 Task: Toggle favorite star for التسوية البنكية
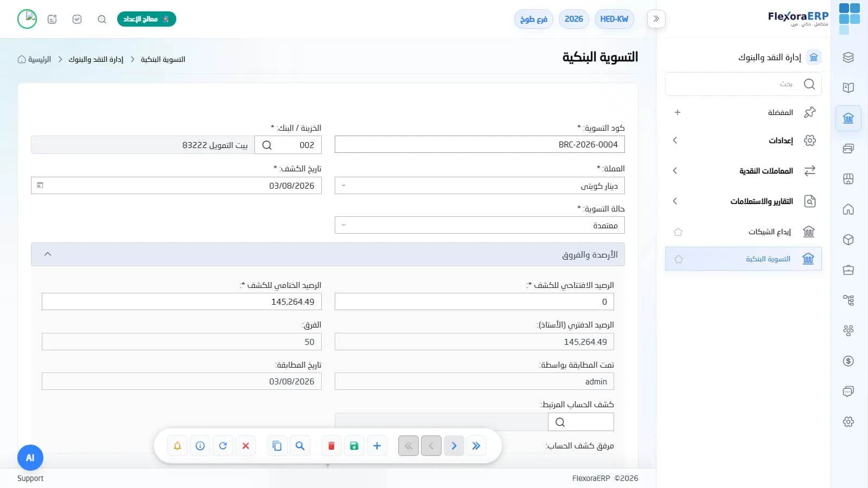click(x=678, y=259)
